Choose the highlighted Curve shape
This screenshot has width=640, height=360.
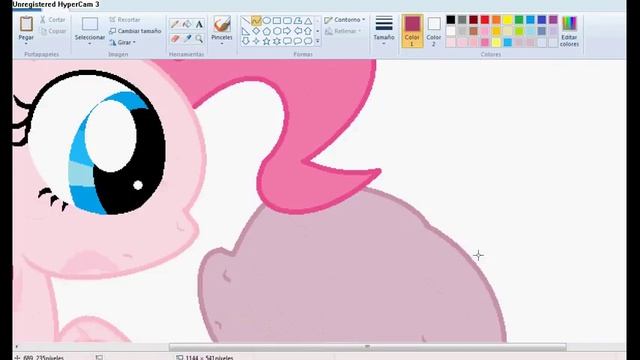(256, 20)
